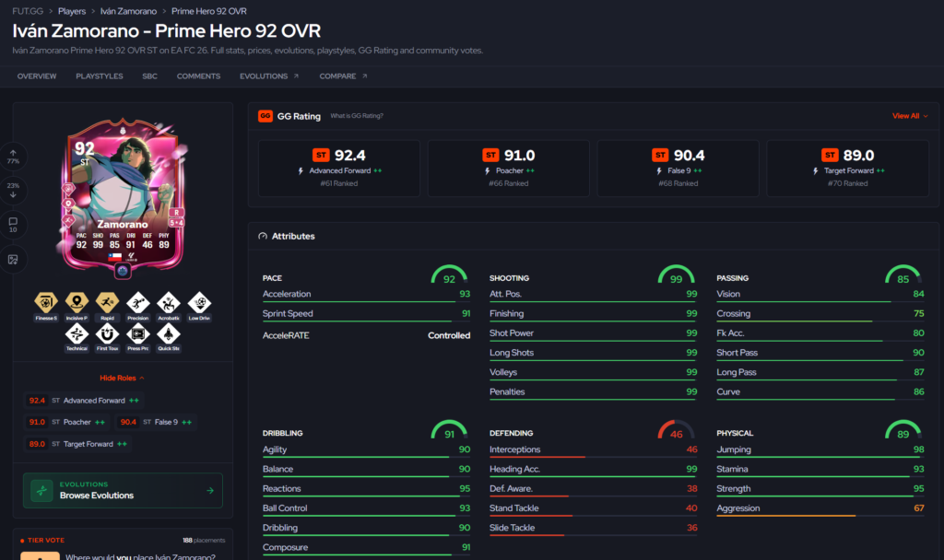944x560 pixels.
Task: Click the upvote arrow showing 77%
Action: tap(13, 157)
